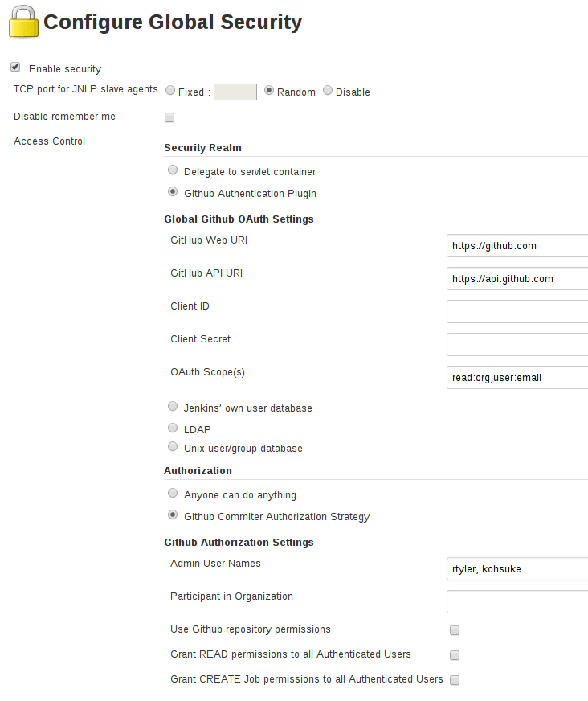
Task: Select the Github Authentication Plugin realm
Action: [x=173, y=191]
